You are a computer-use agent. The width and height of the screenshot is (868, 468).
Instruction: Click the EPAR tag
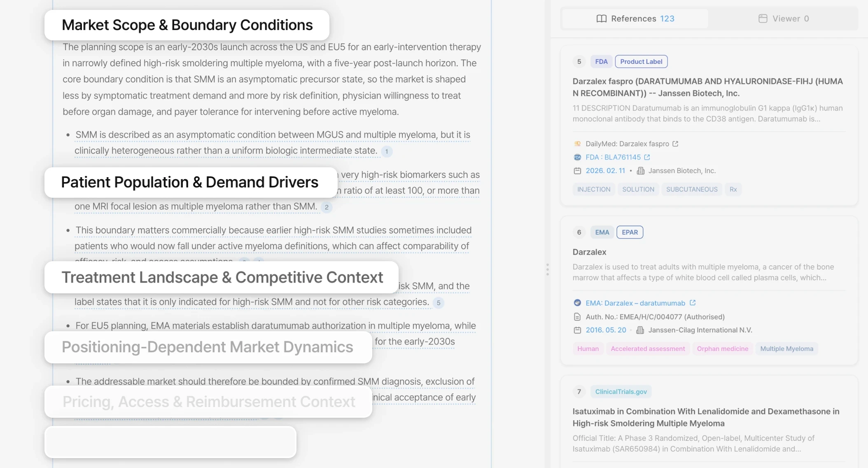(x=630, y=232)
